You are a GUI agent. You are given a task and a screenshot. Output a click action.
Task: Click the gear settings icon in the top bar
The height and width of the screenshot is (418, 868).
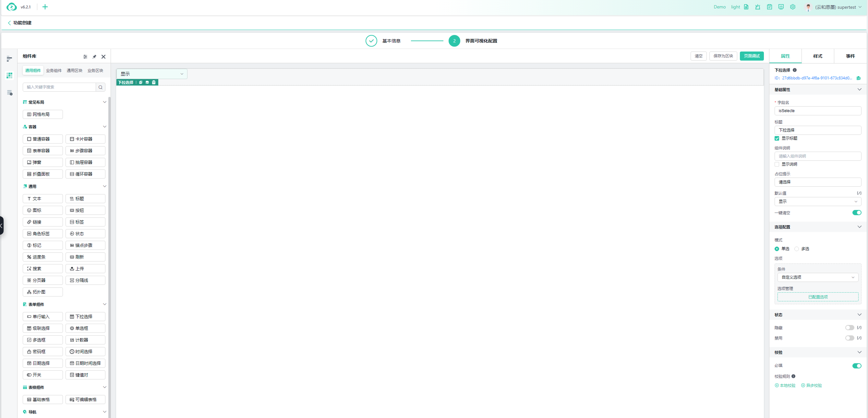pyautogui.click(x=793, y=7)
